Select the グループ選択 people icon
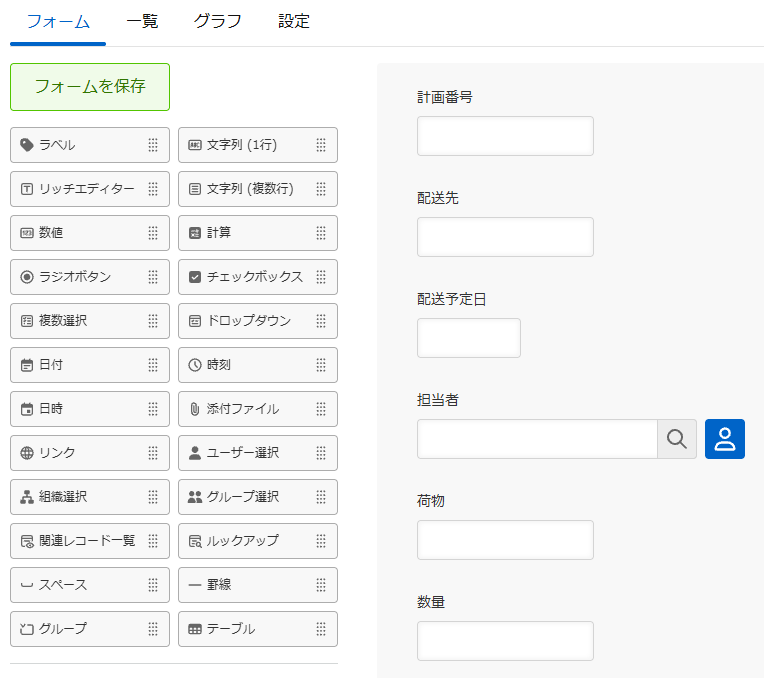This screenshot has width=764, height=678. (195, 497)
